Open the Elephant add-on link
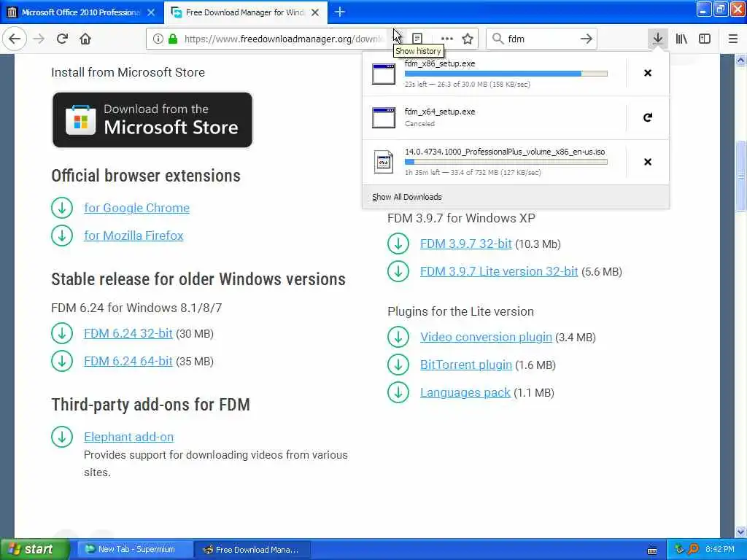This screenshot has height=560, width=747. click(x=128, y=437)
